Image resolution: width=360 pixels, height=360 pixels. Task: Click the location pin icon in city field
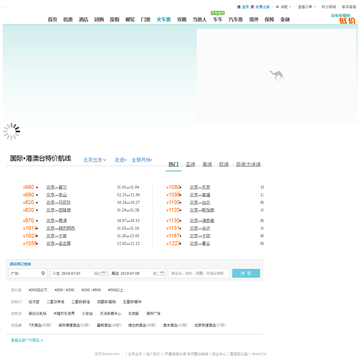click(x=43, y=273)
